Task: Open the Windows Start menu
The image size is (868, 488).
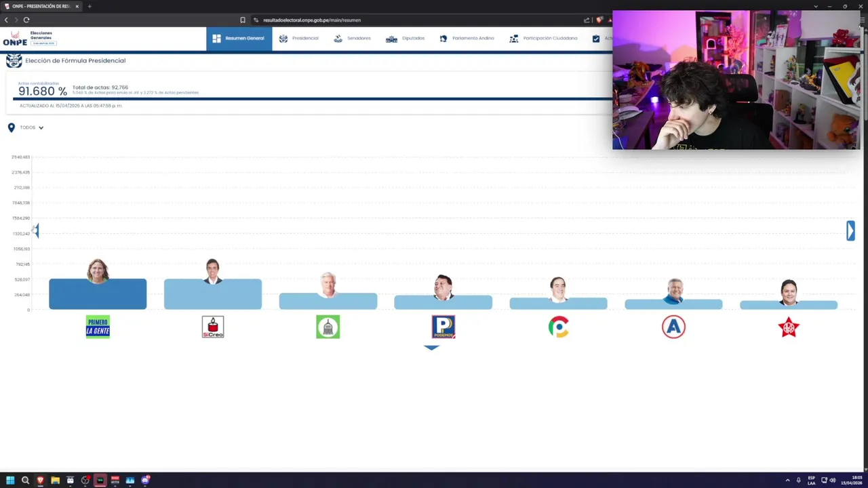Action: click(x=9, y=480)
